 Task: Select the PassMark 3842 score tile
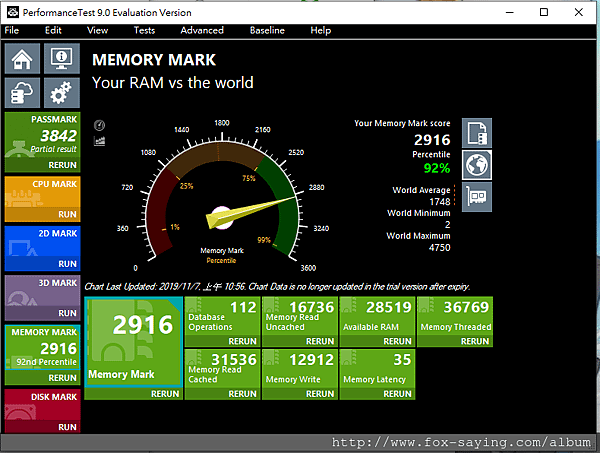[42, 135]
